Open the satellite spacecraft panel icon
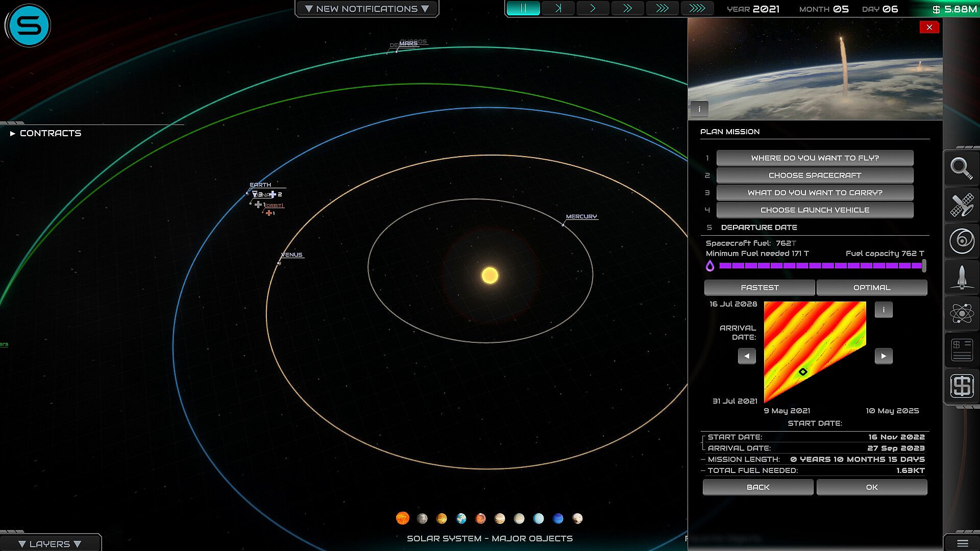 click(x=962, y=205)
